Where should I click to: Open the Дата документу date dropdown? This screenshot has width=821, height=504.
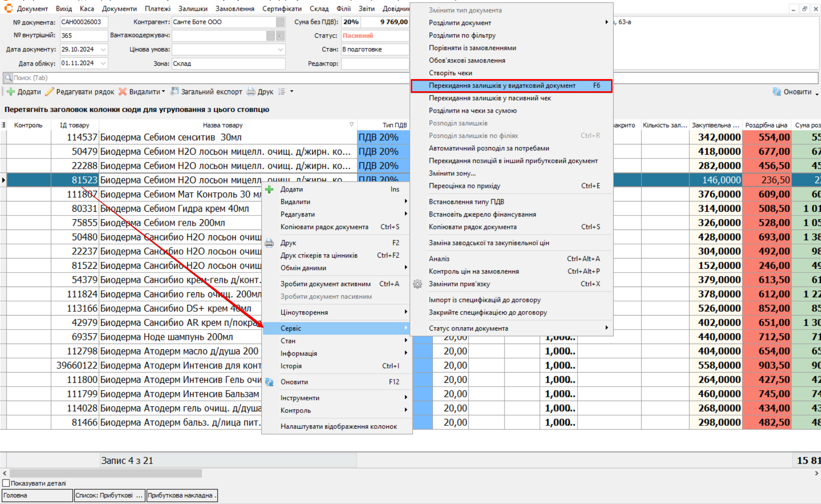pyautogui.click(x=103, y=49)
